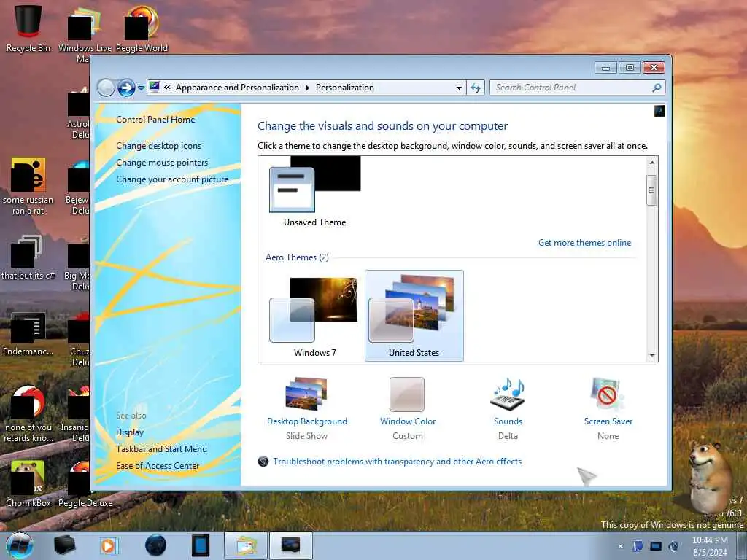Click the grayed Back arrow button

pyautogui.click(x=106, y=87)
